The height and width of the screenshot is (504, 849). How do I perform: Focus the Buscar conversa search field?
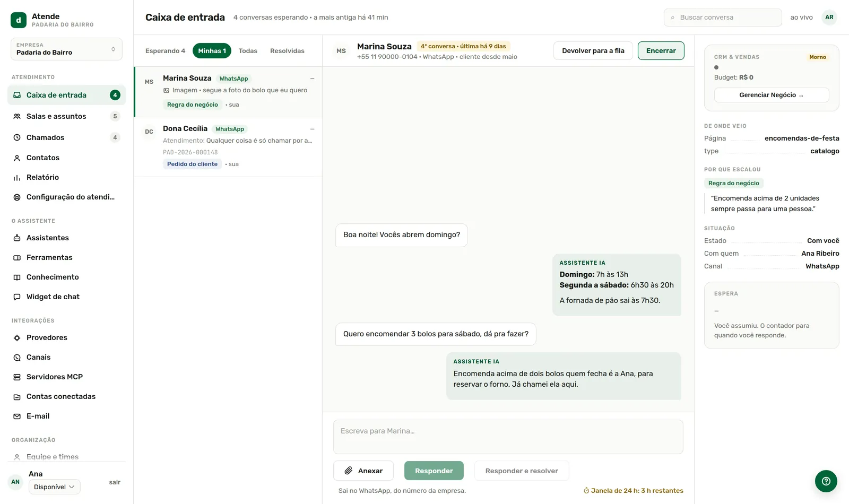point(723,18)
